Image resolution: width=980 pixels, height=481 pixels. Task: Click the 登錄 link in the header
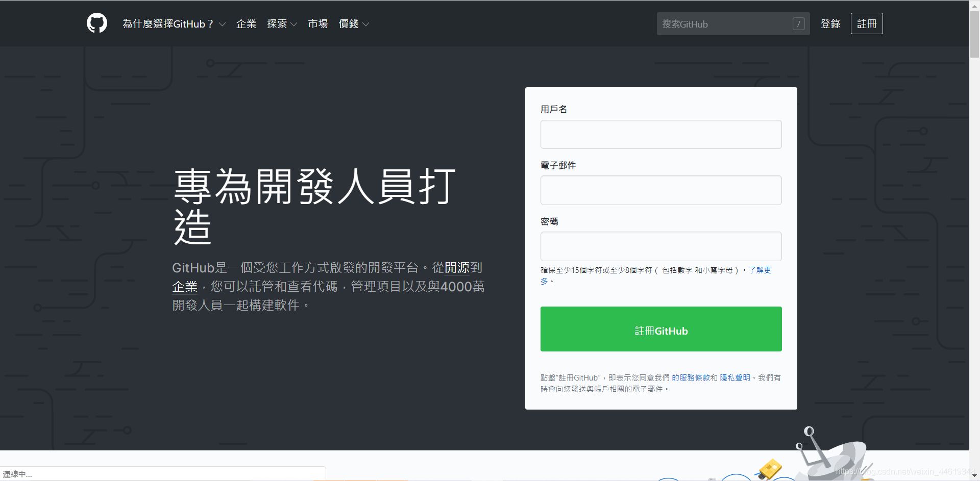pos(830,23)
